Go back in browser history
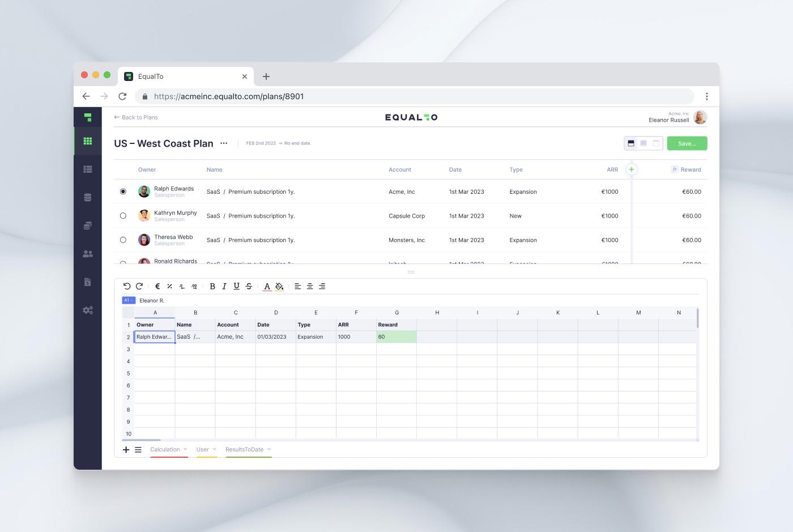The width and height of the screenshot is (793, 532). tap(86, 96)
